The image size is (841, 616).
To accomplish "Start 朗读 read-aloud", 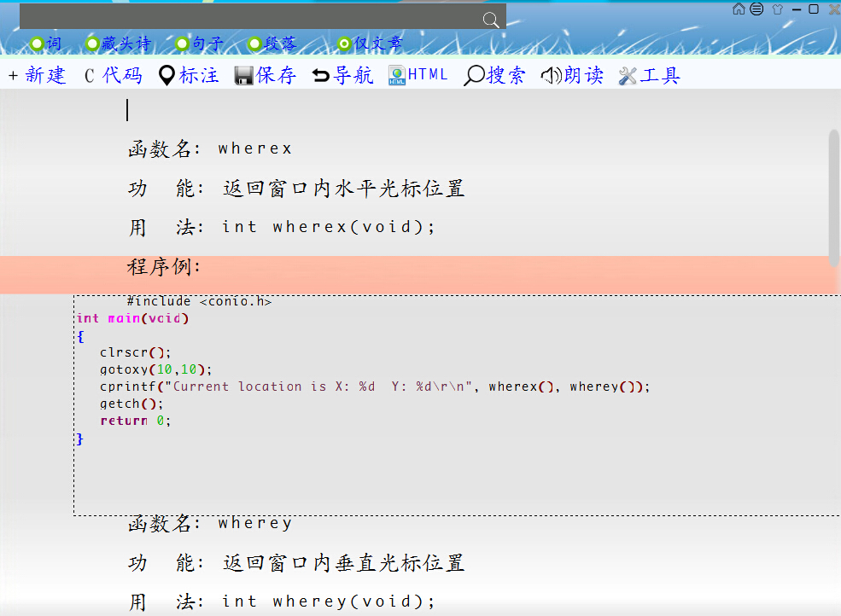I will (x=584, y=75).
